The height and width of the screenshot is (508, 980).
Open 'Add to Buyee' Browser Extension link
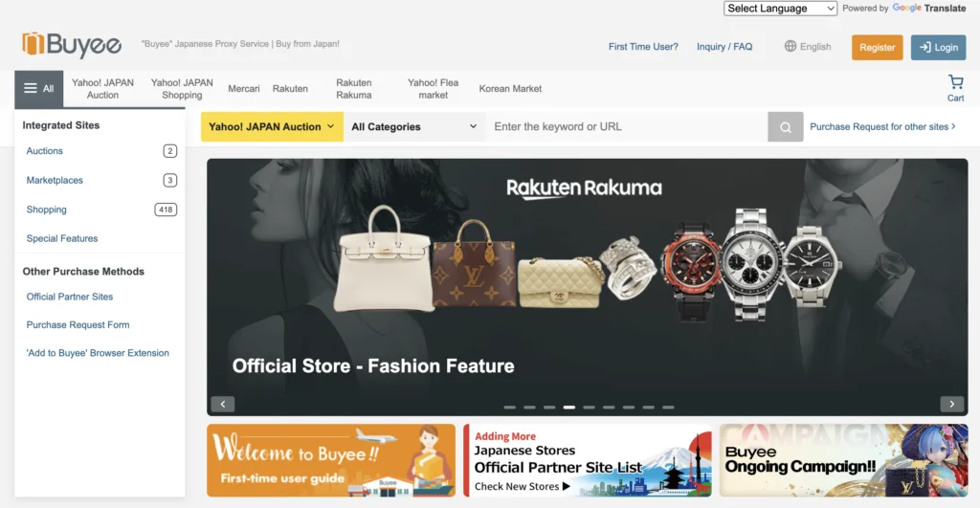pos(98,353)
